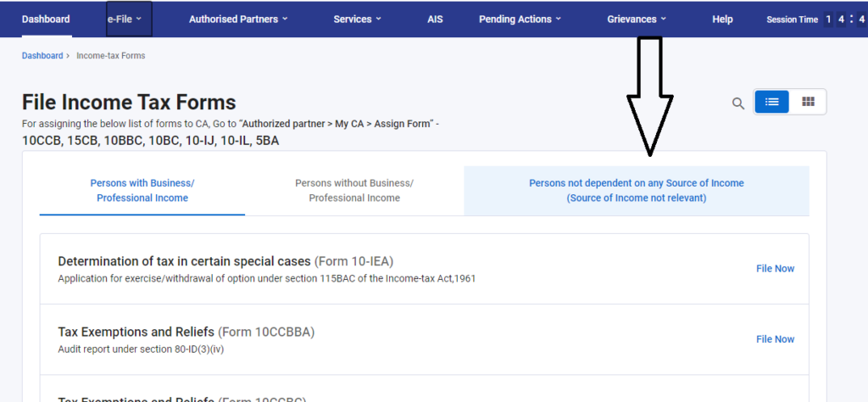Select Persons with Business/Professional Income tab

142,191
